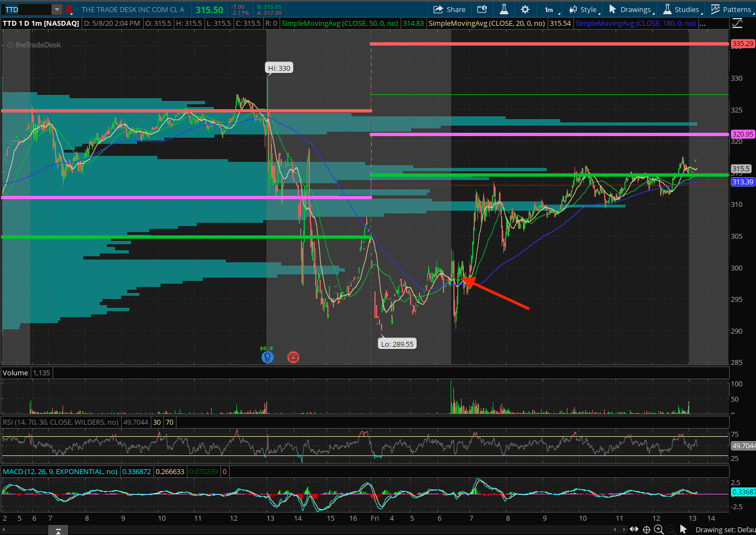Screen dimensions: 756x535
Task: Select the pointer cursor drawing tool
Action: (x=683, y=529)
